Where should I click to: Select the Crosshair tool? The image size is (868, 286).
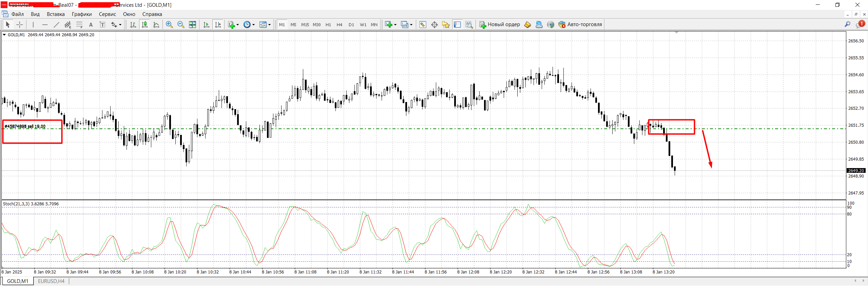[x=20, y=24]
